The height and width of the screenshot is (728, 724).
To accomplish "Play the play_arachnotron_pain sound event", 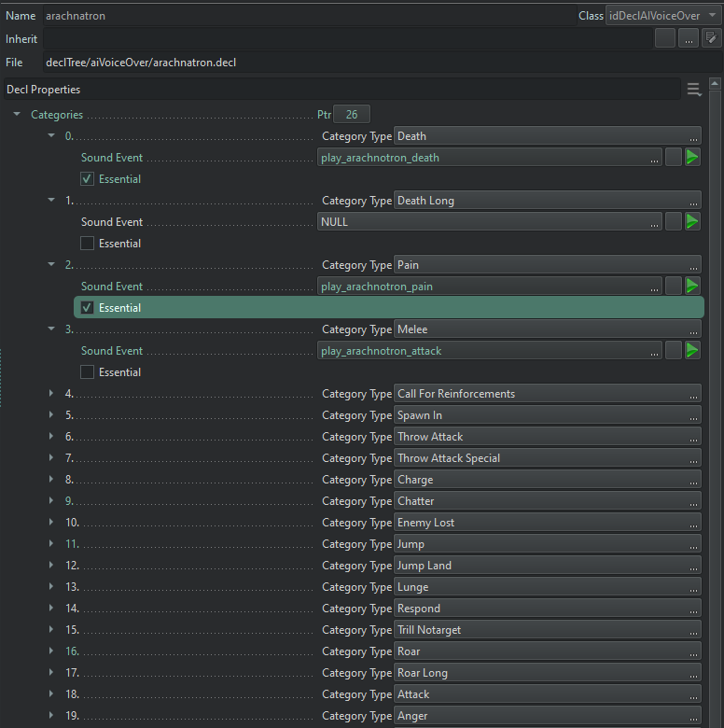I will click(692, 286).
